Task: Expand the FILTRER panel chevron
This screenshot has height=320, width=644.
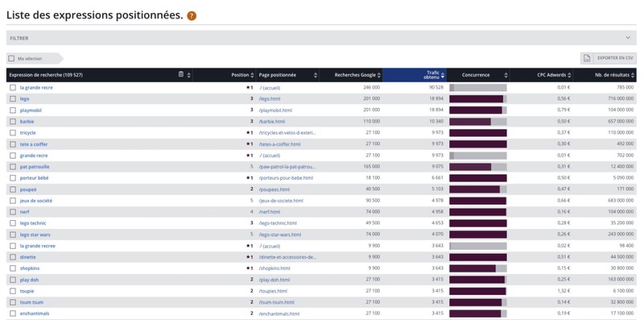Action: [x=628, y=38]
